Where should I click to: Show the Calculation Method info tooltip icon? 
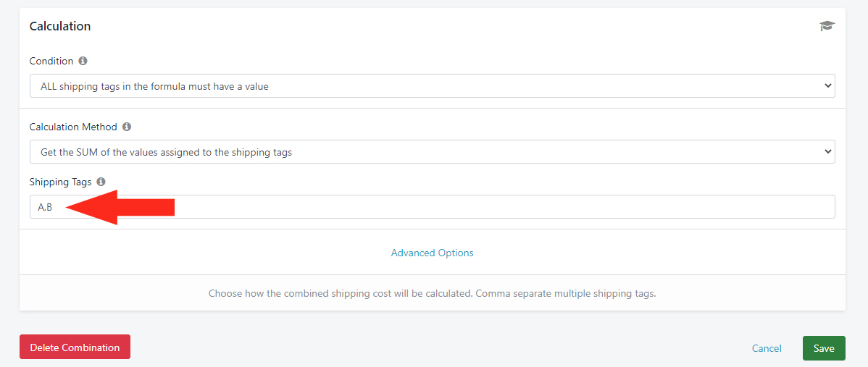(x=127, y=127)
